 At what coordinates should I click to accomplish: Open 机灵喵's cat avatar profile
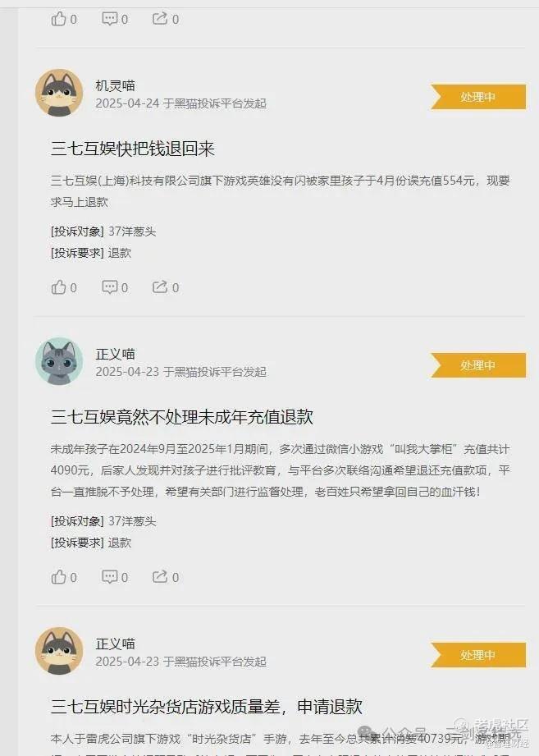59,93
